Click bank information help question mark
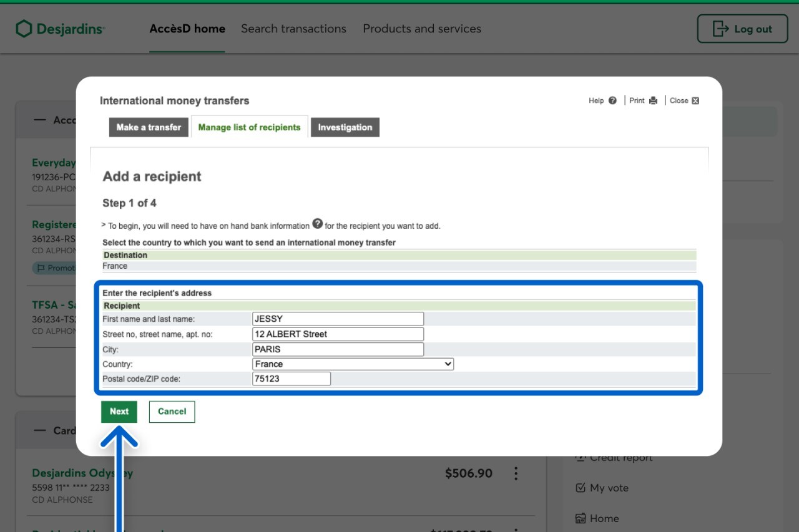The height and width of the screenshot is (532, 799). (318, 224)
